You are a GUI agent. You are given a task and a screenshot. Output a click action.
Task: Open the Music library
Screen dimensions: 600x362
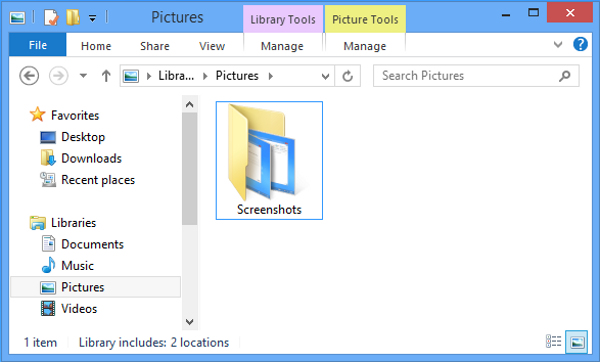(x=77, y=266)
